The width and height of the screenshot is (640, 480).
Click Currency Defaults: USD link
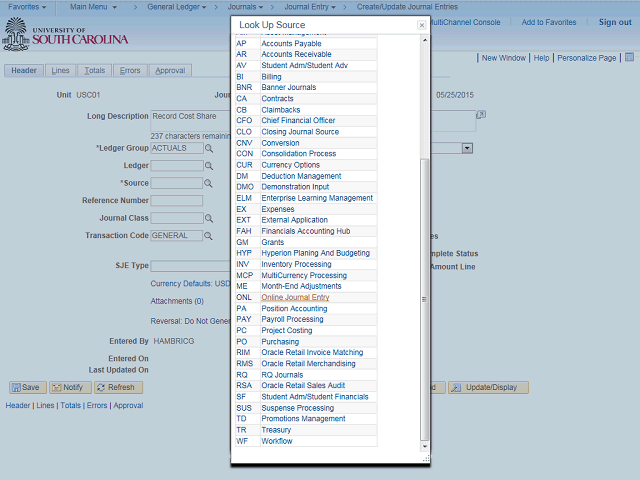[x=190, y=284]
